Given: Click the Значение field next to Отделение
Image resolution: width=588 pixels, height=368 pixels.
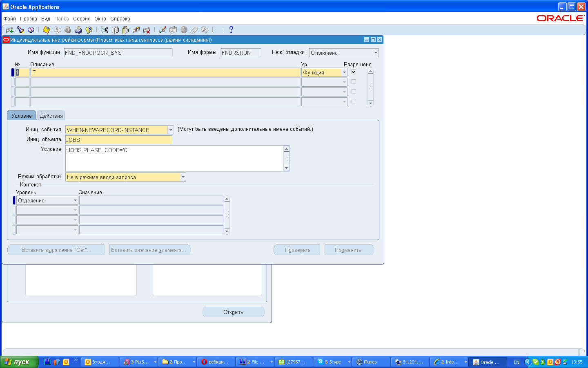Looking at the screenshot, I should [x=151, y=200].
